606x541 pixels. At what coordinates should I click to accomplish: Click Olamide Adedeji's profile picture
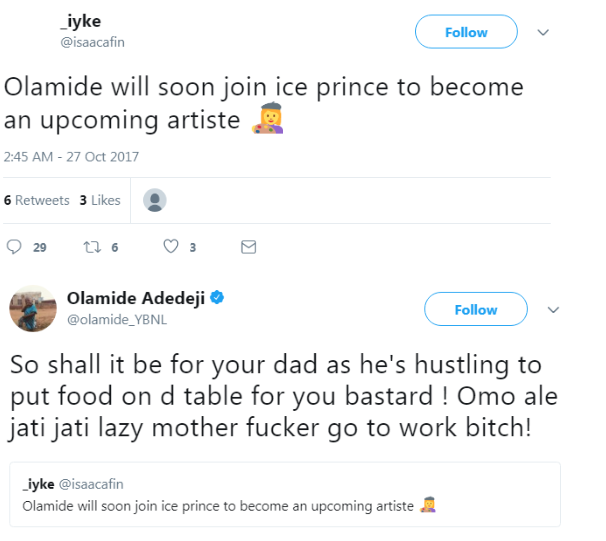click(32, 308)
